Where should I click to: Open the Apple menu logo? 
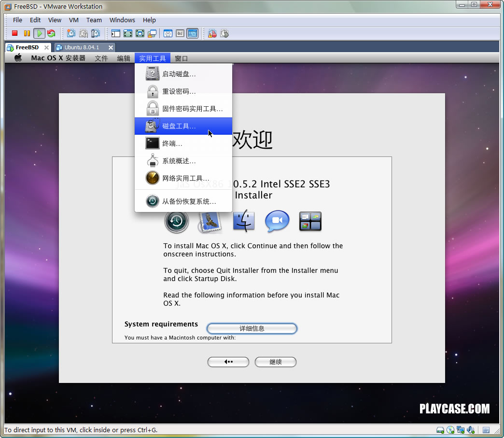[x=18, y=58]
